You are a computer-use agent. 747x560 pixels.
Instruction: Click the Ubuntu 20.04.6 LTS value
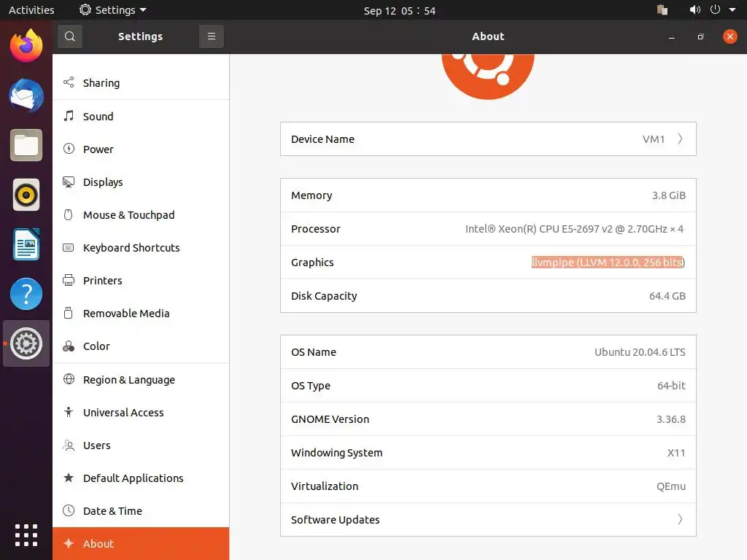click(x=640, y=352)
